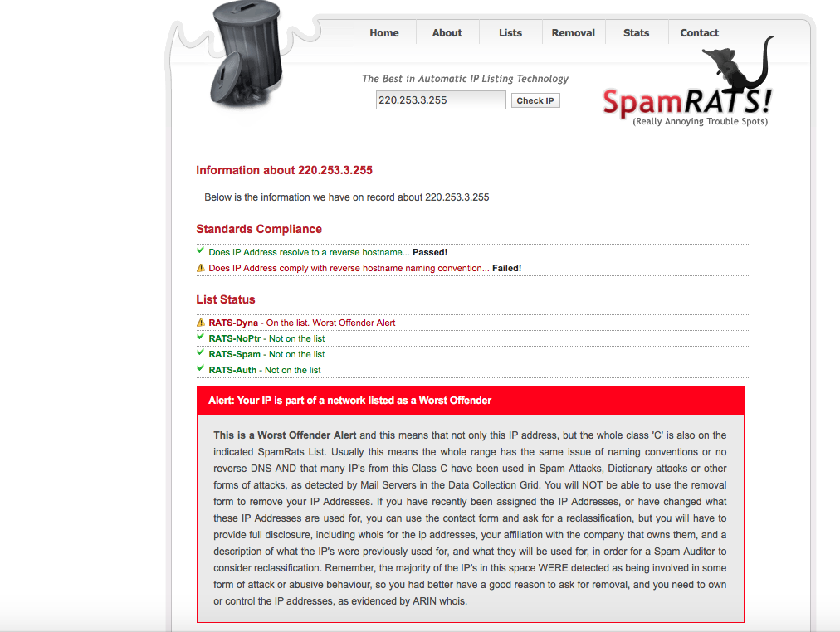Click the green check next to RATS-Auth

coord(200,368)
